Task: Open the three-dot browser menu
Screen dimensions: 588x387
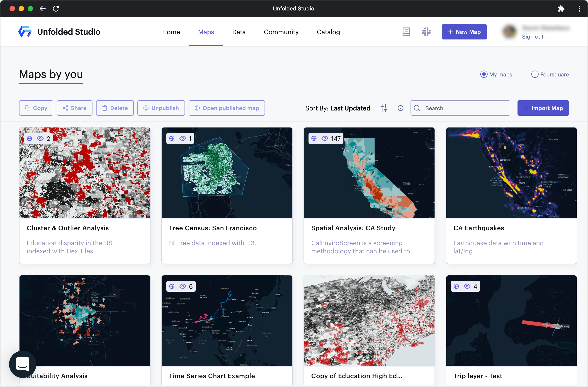Action: pyautogui.click(x=579, y=9)
